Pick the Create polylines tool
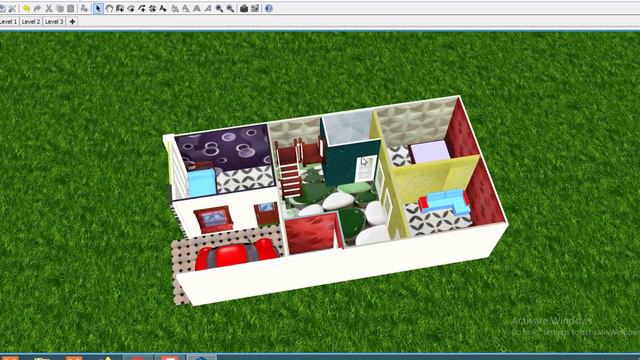Viewport: 640px width, 360px height. [x=142, y=8]
